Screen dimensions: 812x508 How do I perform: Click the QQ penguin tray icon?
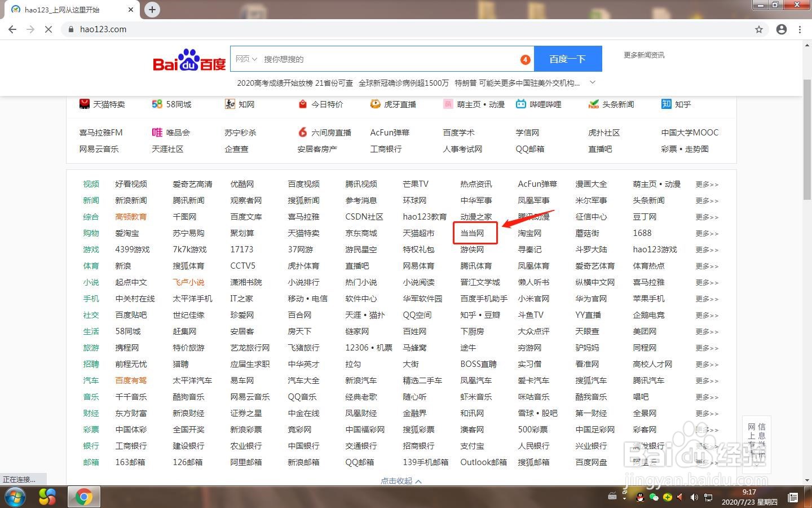coord(640,497)
